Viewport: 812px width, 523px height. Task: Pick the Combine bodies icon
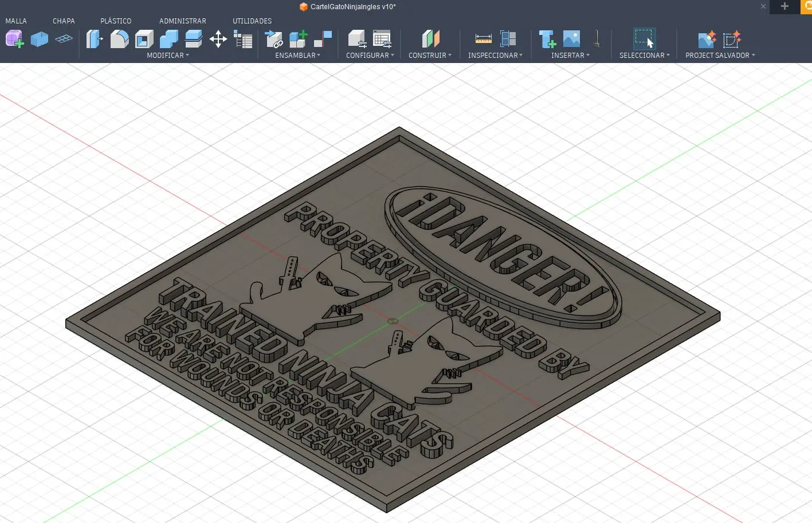coord(169,39)
